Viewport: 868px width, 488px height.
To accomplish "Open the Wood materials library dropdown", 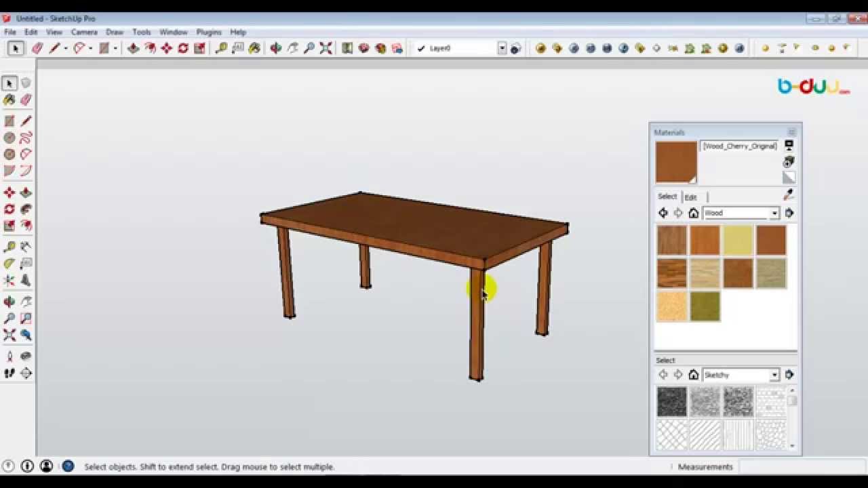I will [x=774, y=213].
